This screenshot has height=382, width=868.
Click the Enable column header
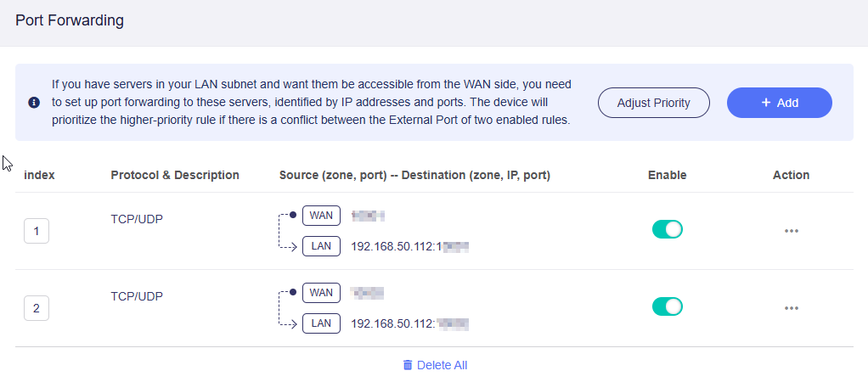(x=667, y=175)
